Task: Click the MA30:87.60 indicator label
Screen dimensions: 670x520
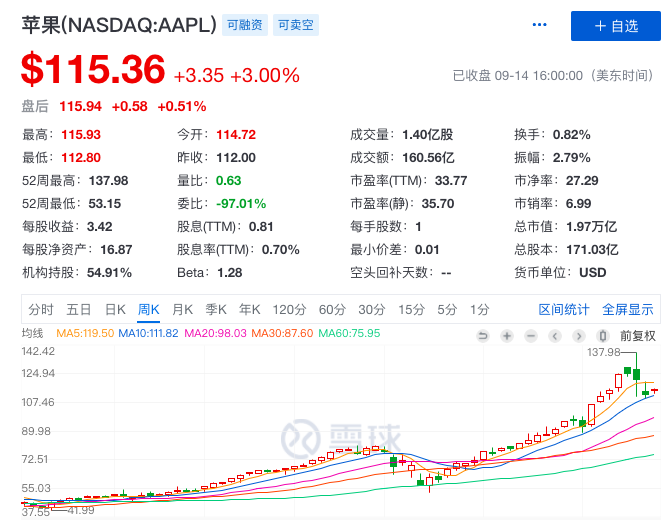Action: pos(282,333)
